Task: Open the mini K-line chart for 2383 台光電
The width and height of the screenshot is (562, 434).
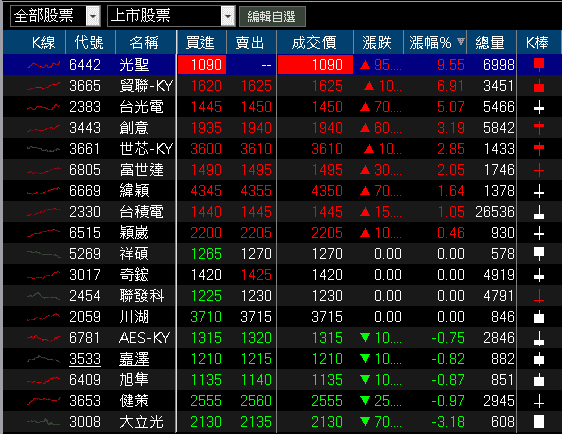Action: pos(43,107)
